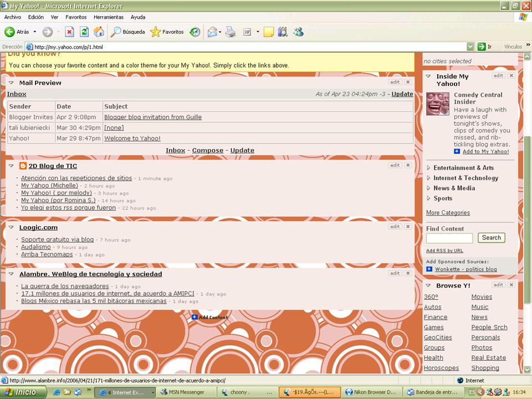This screenshot has height=399, width=532.
Task: Open La guerra de los navegadores article
Action: (65, 287)
